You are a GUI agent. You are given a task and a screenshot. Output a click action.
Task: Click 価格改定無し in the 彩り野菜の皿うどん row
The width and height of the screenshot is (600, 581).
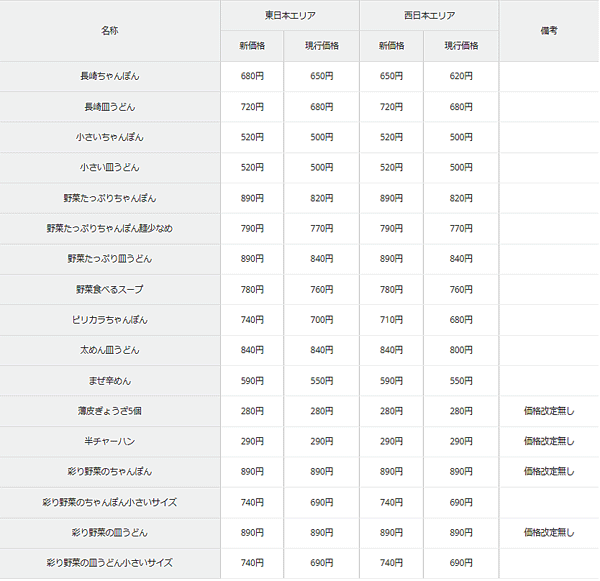point(549,532)
